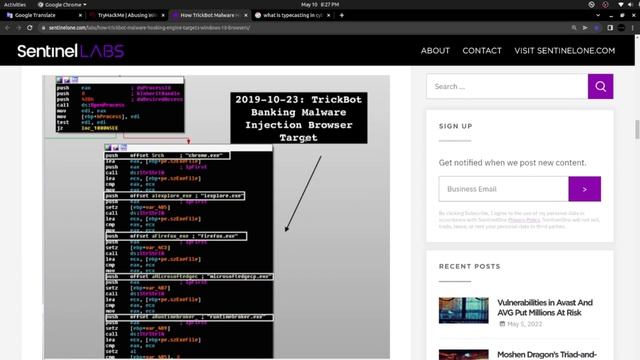
Task: Submit search with the purple magnifier button
Action: coord(600,87)
